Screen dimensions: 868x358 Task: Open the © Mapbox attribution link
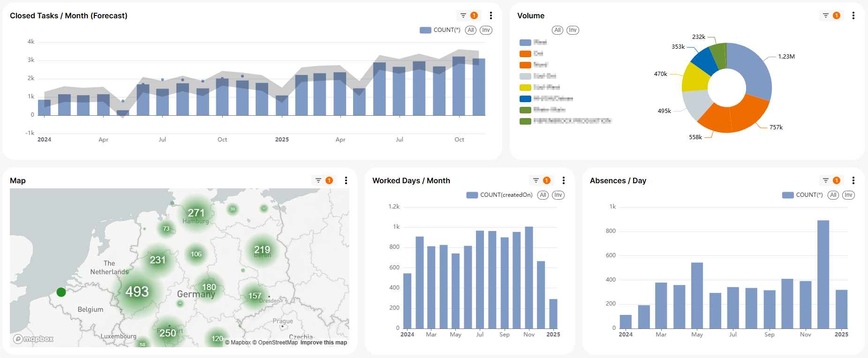point(238,343)
